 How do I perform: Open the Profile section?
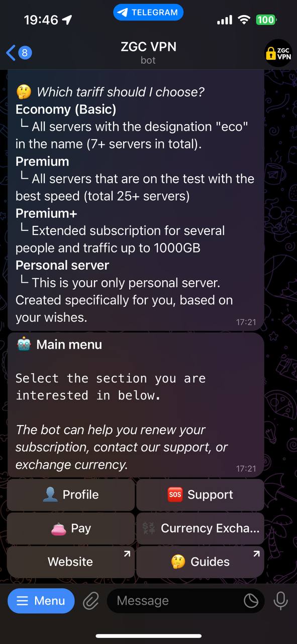[71, 495]
